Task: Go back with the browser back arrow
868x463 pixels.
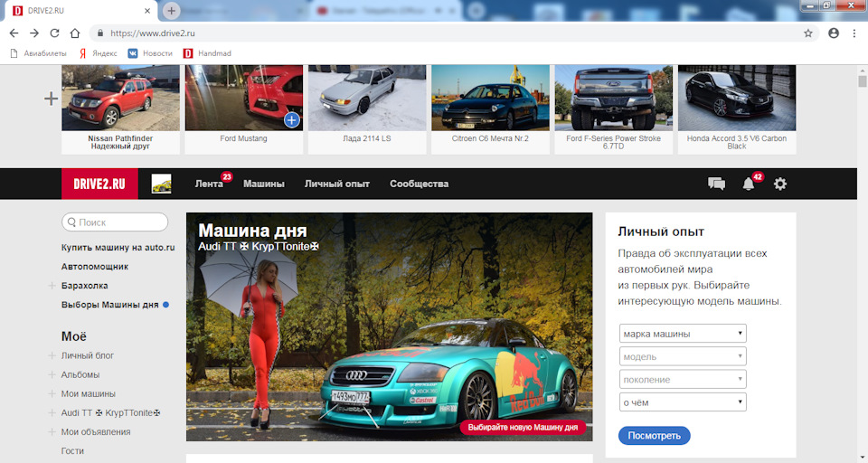Action: 14,33
